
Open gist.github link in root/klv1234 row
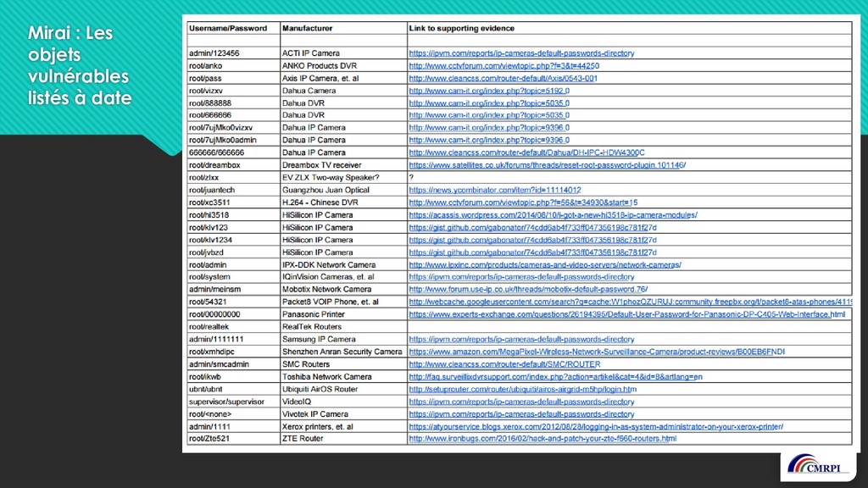click(x=532, y=240)
